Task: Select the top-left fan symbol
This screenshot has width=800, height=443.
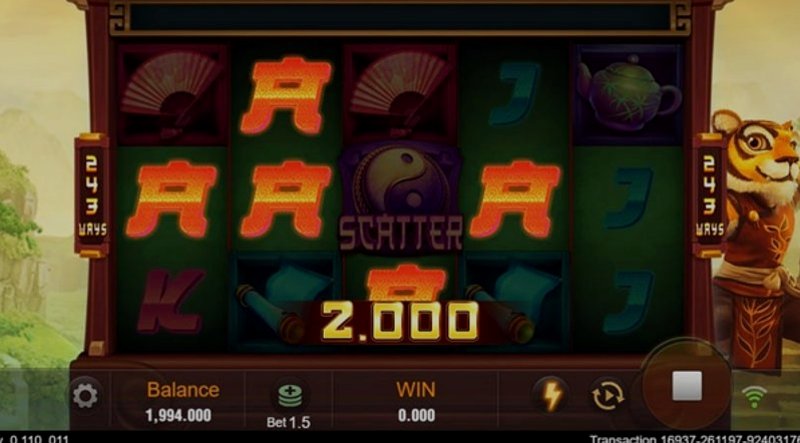Action: 171,95
